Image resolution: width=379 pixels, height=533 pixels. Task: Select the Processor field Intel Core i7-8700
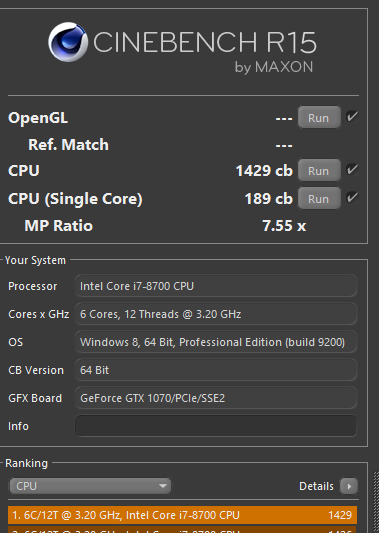click(216, 286)
